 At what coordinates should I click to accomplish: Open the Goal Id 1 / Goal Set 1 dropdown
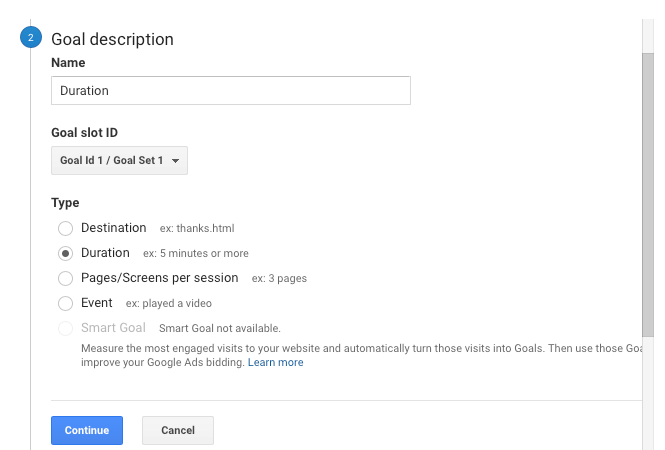tap(119, 160)
